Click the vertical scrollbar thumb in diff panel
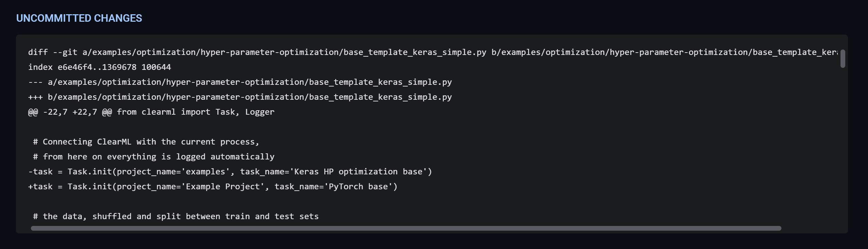Viewport: 868px width, 249px height. pos(843,59)
